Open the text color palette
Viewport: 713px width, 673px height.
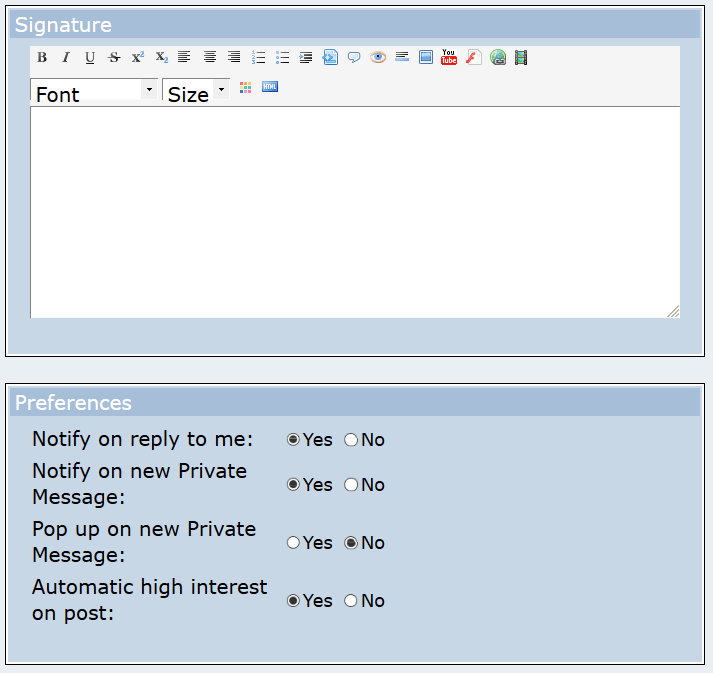(246, 87)
